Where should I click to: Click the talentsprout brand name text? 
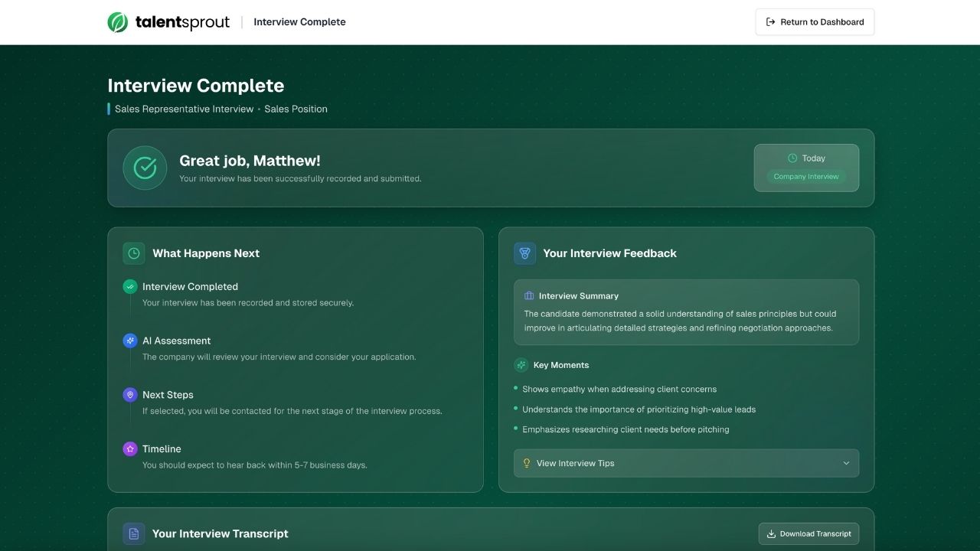182,22
